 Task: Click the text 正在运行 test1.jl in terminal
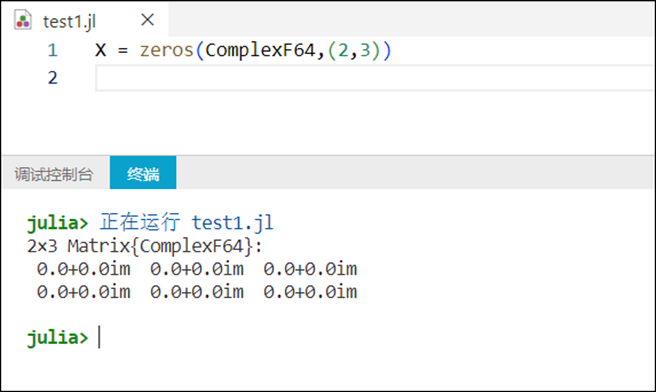tap(187, 222)
